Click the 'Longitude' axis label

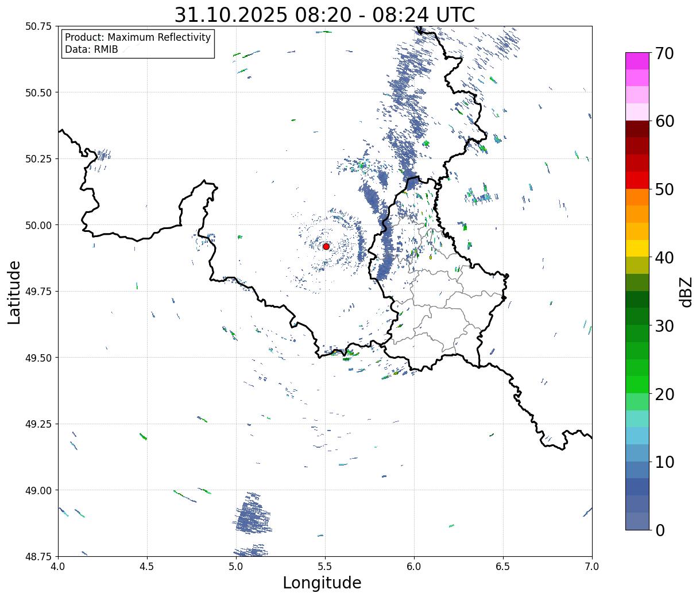pyautogui.click(x=322, y=583)
